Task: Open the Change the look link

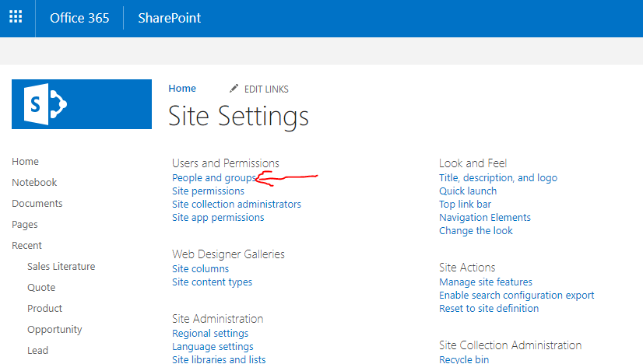Action: [476, 231]
